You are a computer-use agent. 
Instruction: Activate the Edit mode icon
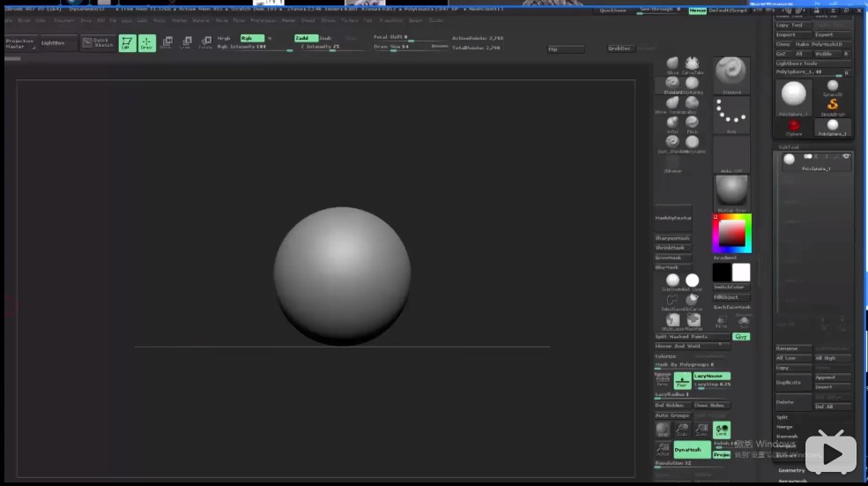click(127, 43)
